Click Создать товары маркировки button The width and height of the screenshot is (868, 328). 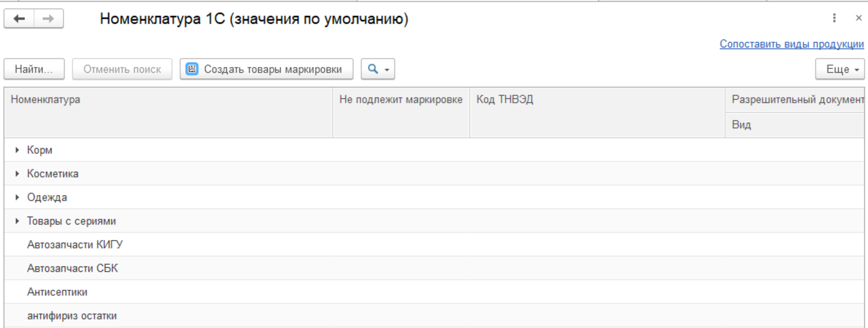point(266,69)
